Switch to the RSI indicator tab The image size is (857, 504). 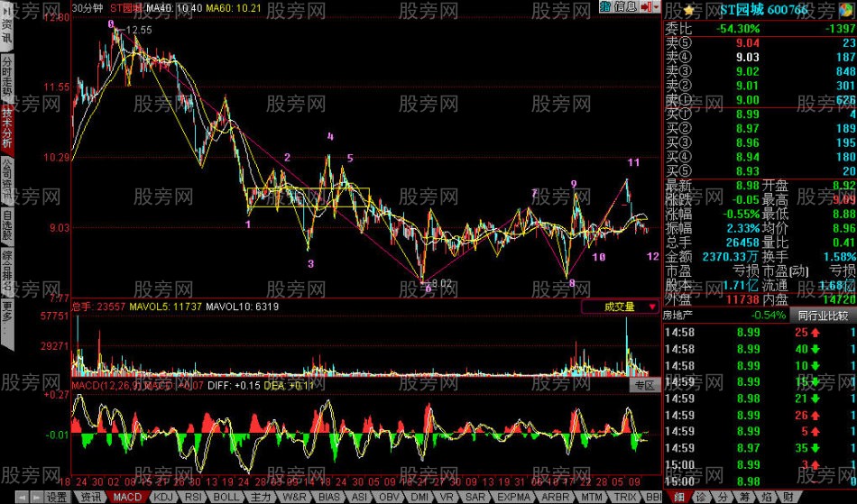click(193, 498)
